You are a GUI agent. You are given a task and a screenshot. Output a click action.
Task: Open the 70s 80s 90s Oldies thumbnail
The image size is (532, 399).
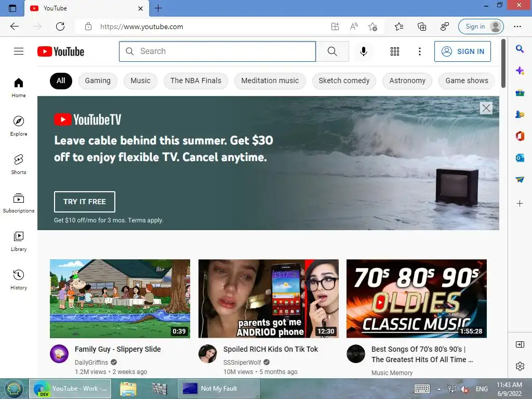coord(416,299)
